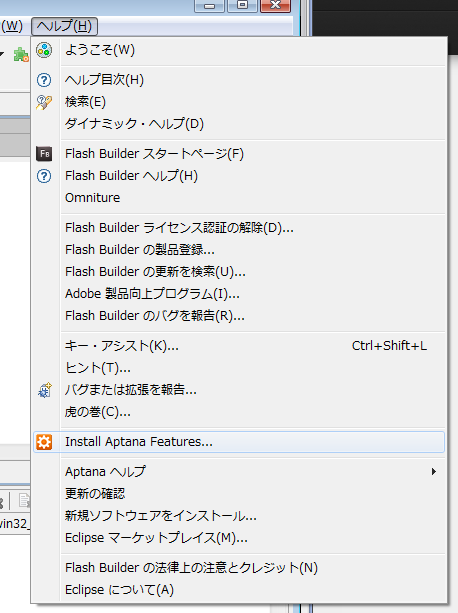The width and height of the screenshot is (458, 613).
Task: Click the ヘルプ目次 question mark icon
Action: tap(44, 80)
